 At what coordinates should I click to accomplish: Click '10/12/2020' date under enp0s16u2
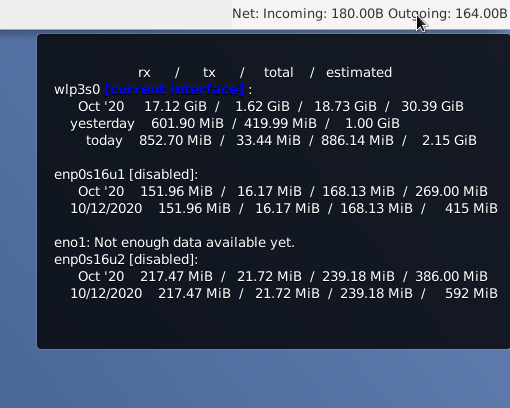tap(106, 294)
